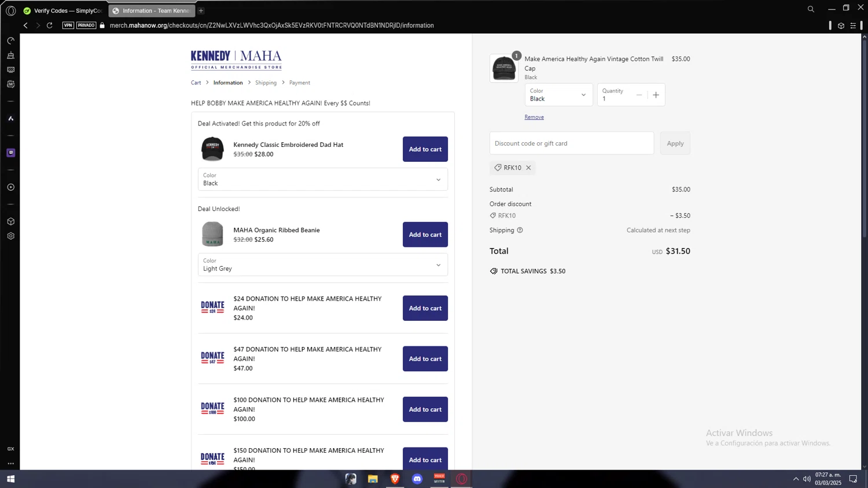Click the shipping help question-mark icon

coord(520,230)
